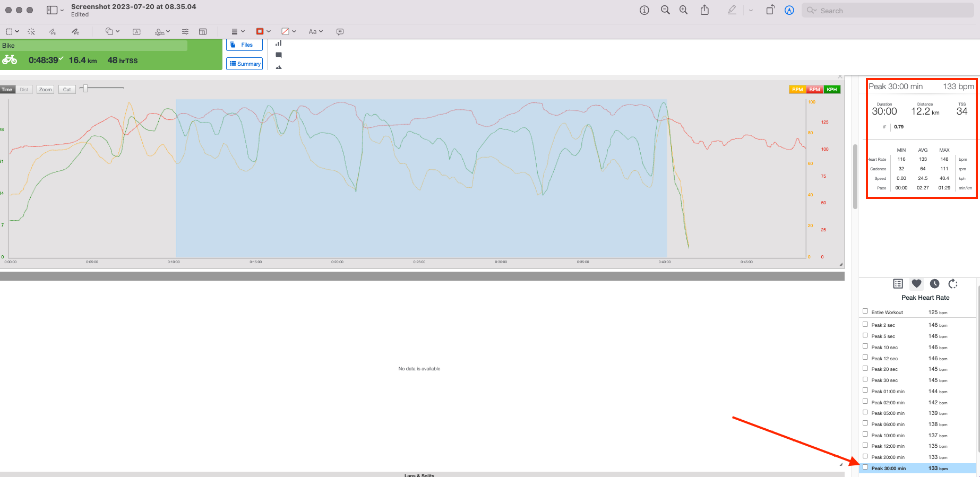Click the Zoom In magnifier icon
The width and height of the screenshot is (980, 477).
click(x=683, y=10)
